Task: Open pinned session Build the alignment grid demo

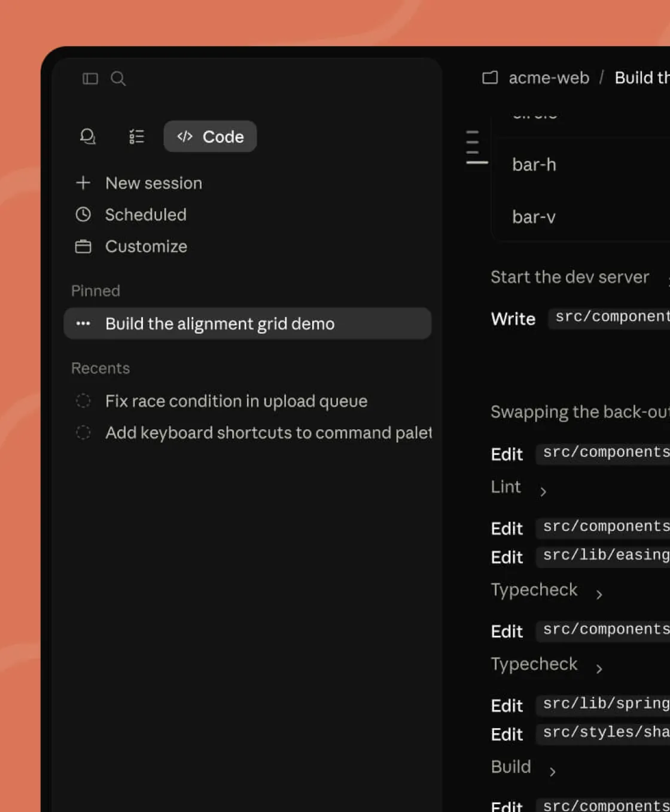Action: pyautogui.click(x=247, y=323)
